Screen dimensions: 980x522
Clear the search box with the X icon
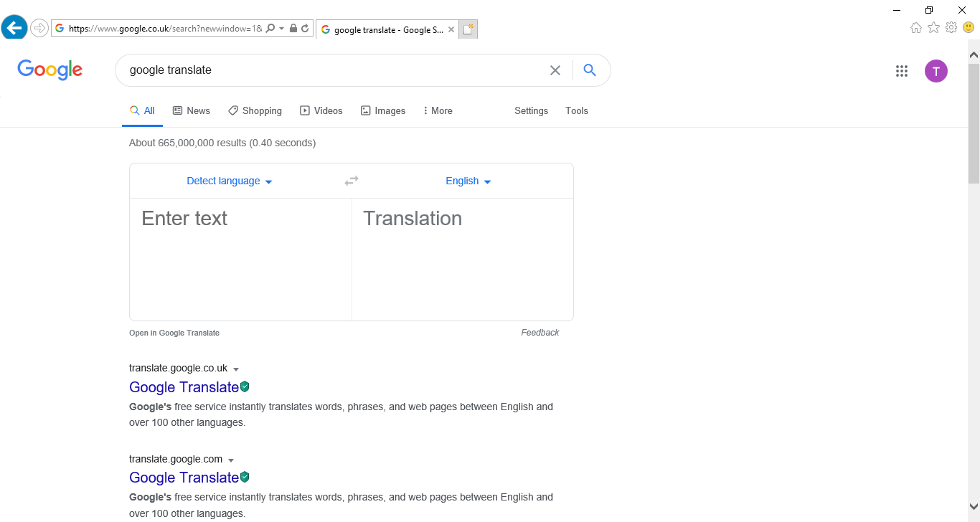(555, 70)
